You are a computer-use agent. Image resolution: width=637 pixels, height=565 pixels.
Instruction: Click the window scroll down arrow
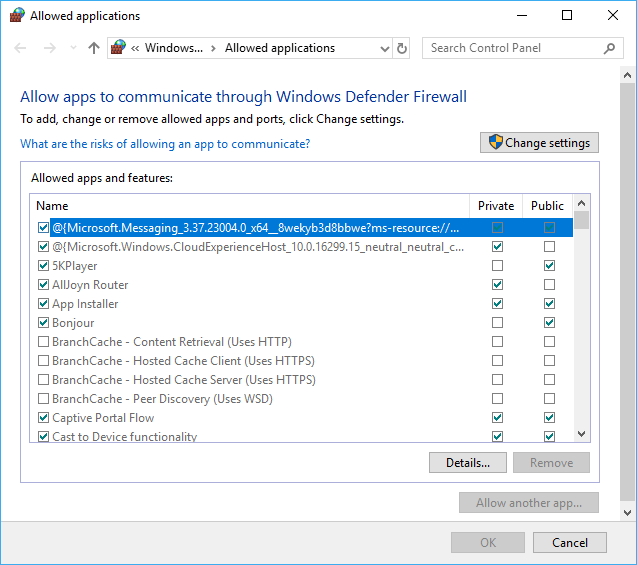(627, 513)
